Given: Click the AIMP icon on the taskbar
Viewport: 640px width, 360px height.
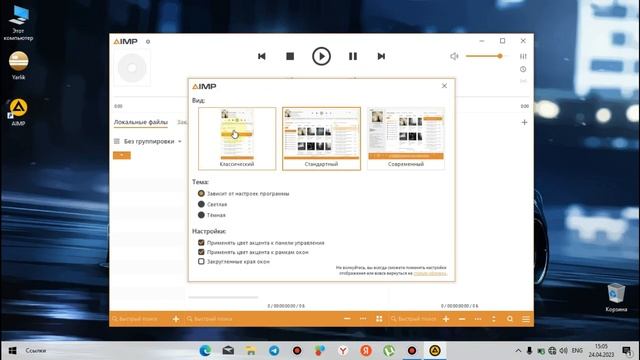Looking at the screenshot, I should tap(435, 351).
